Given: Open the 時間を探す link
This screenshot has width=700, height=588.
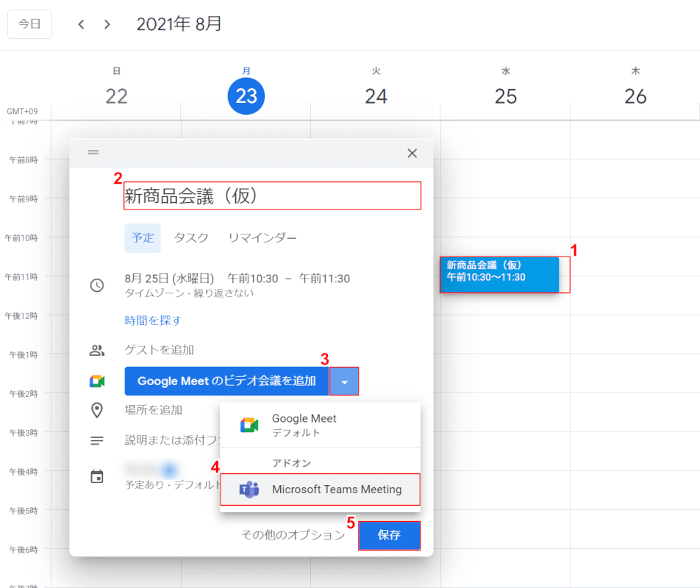Looking at the screenshot, I should tap(153, 320).
